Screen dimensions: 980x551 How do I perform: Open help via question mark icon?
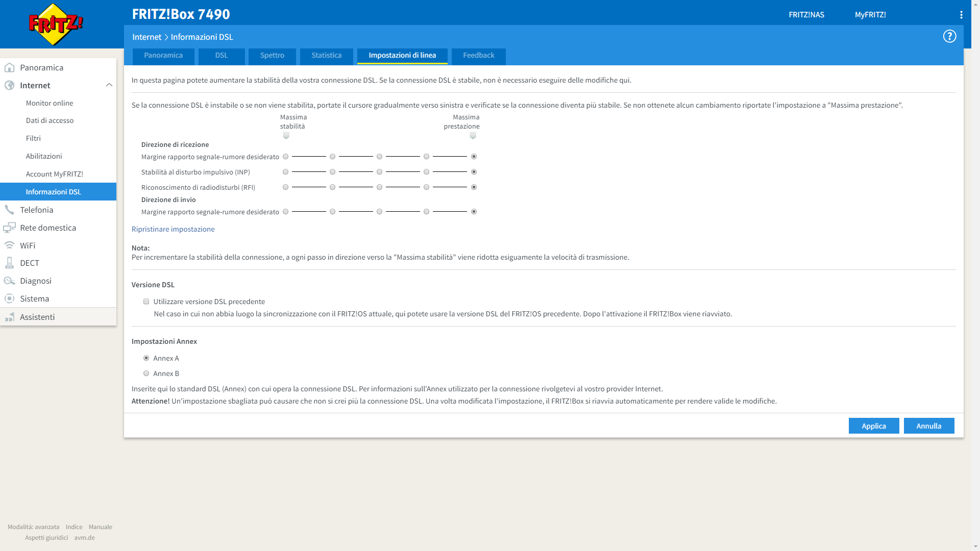949,36
